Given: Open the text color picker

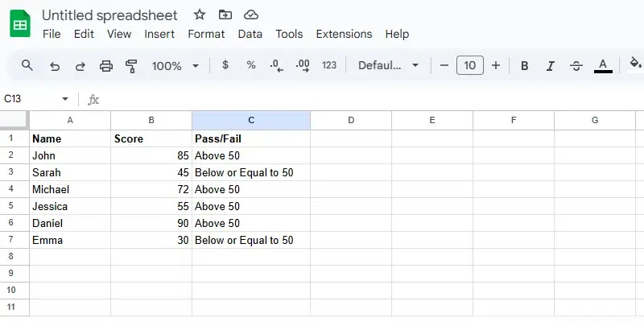Looking at the screenshot, I should (x=603, y=66).
